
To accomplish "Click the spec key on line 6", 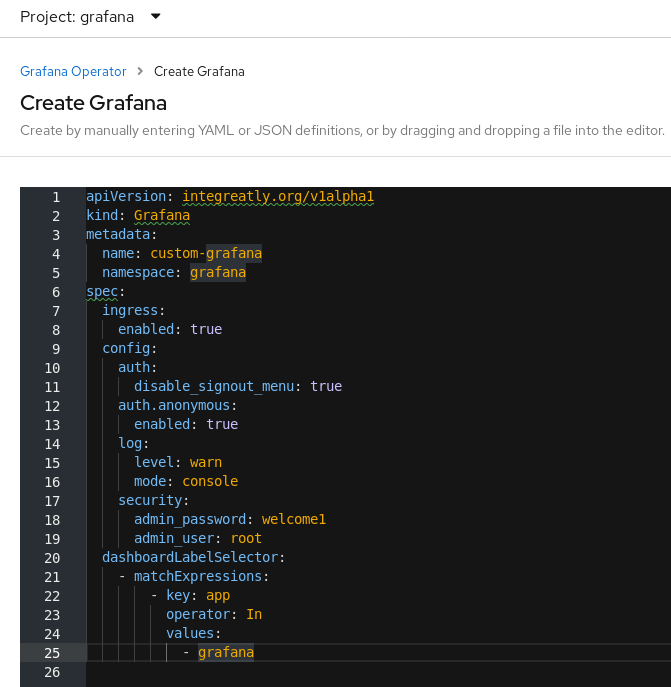I will (x=102, y=292).
